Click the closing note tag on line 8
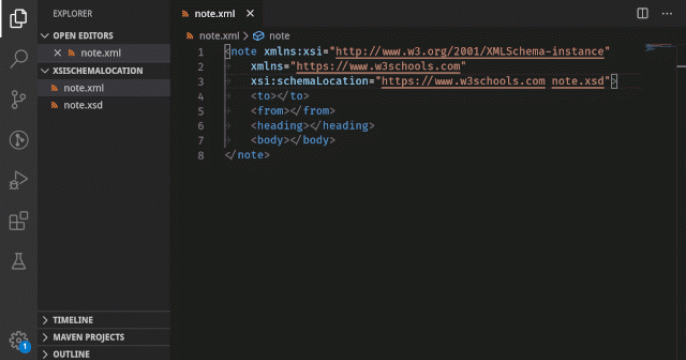This screenshot has height=360, width=686. click(x=247, y=155)
